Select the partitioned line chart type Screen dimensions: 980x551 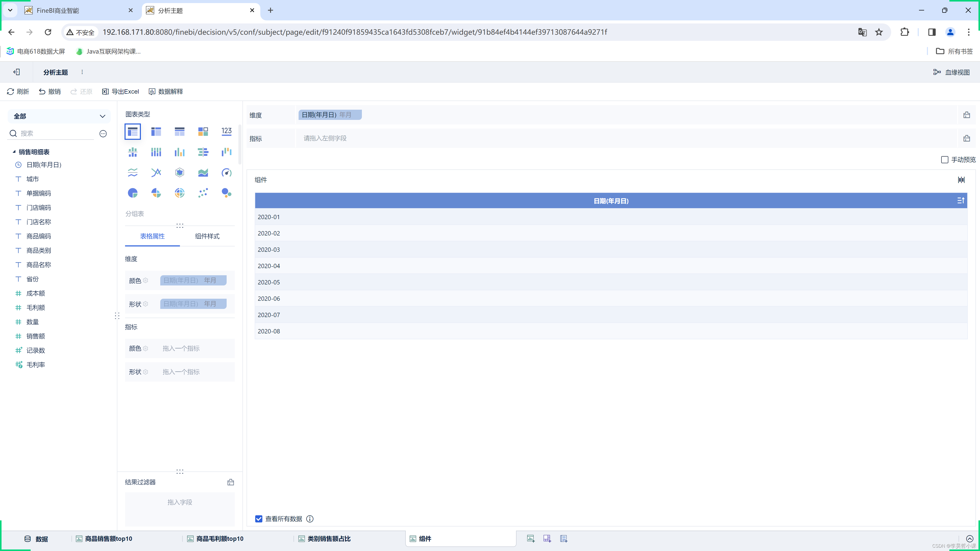click(132, 173)
